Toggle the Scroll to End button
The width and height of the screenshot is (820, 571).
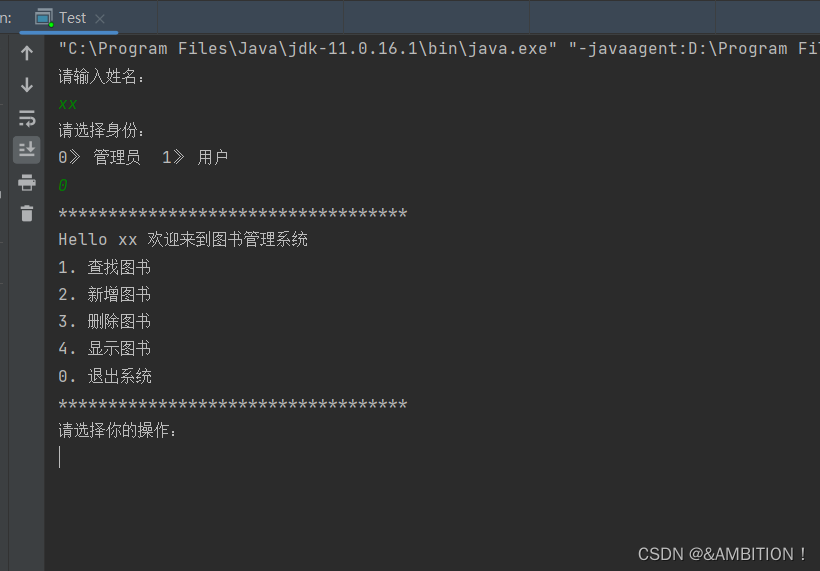tap(27, 150)
